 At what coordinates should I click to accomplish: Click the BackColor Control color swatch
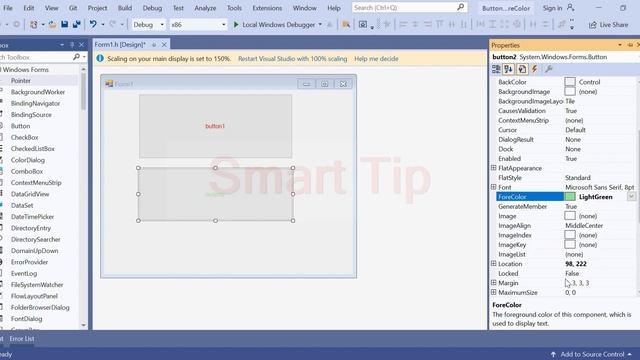pyautogui.click(x=570, y=82)
